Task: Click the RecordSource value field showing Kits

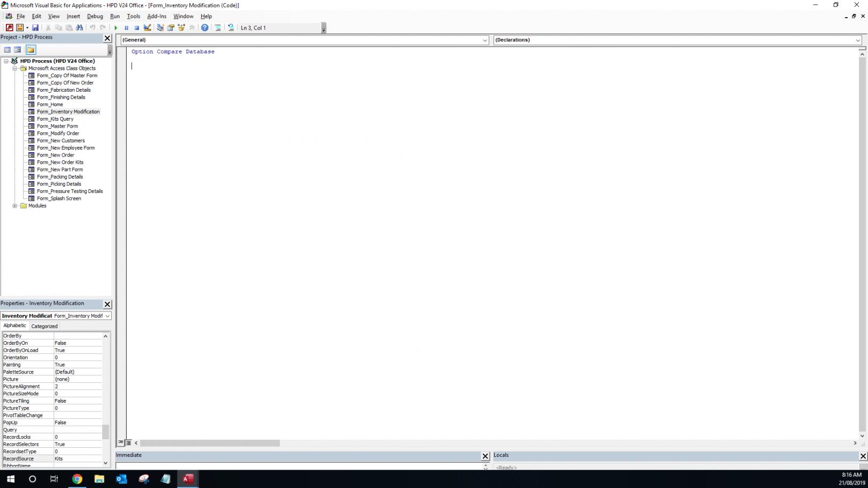Action: point(78,459)
